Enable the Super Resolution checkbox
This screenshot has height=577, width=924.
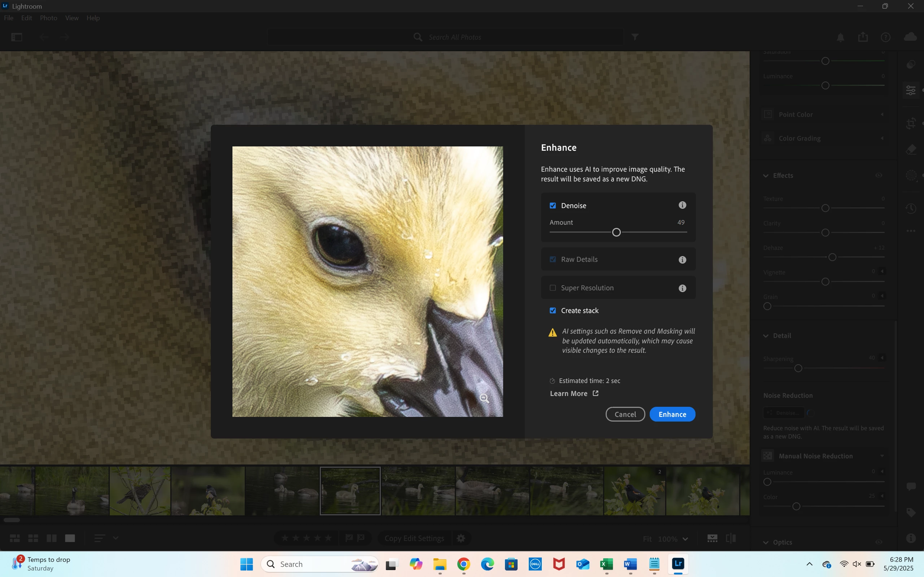[x=553, y=288]
